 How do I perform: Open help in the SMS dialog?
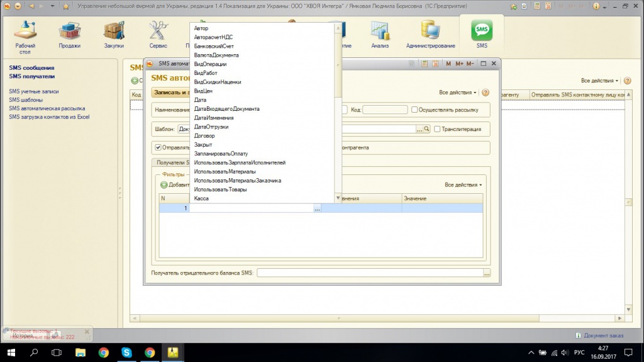point(486,93)
